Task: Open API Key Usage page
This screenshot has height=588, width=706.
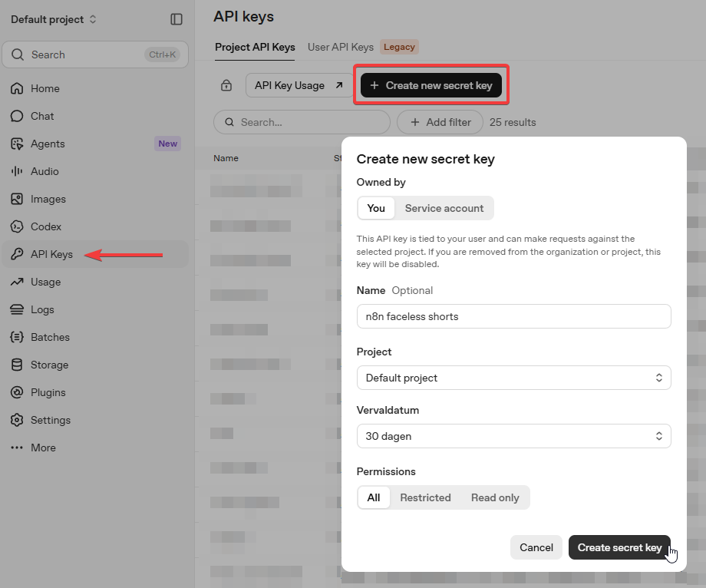Action: point(299,85)
